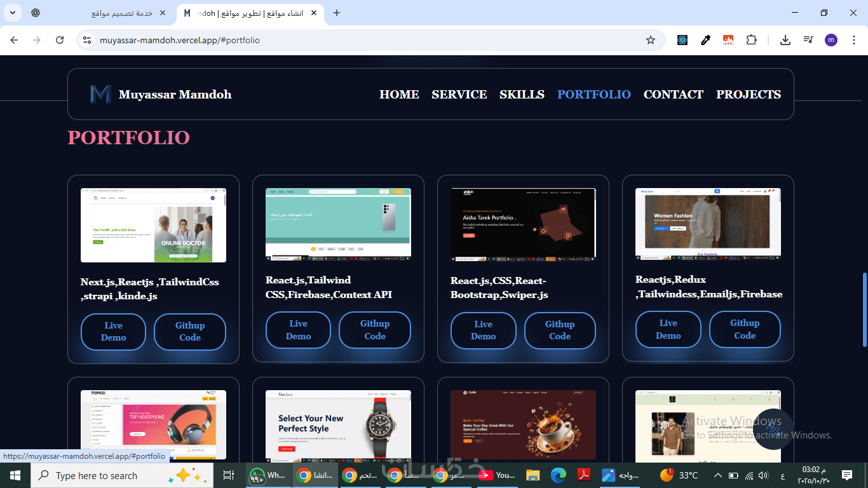Show hidden system tray icons

(717, 475)
